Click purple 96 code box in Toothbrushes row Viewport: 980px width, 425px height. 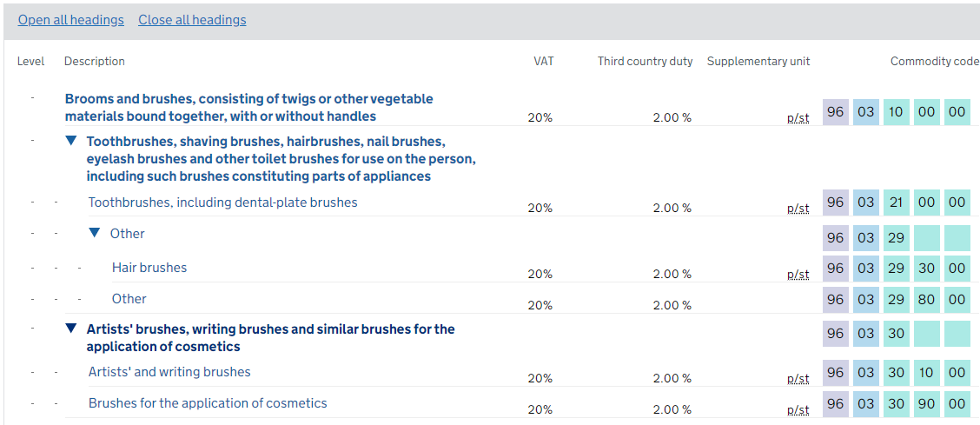[x=836, y=203]
